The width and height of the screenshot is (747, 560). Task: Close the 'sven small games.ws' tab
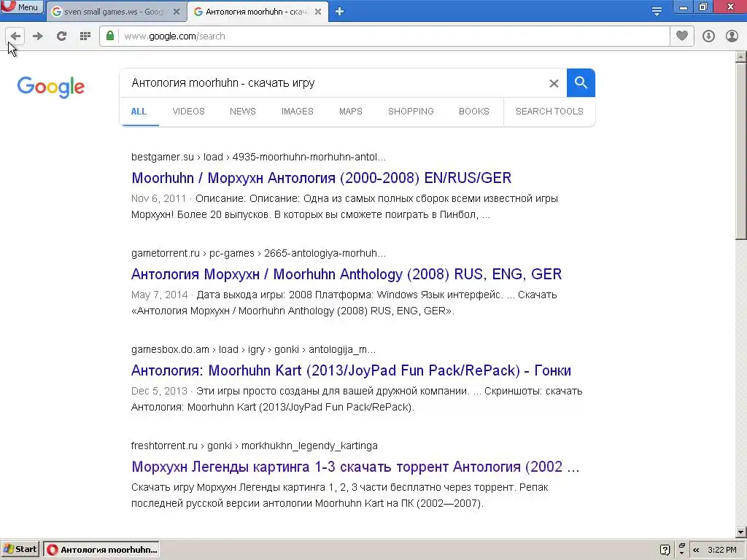177,12
